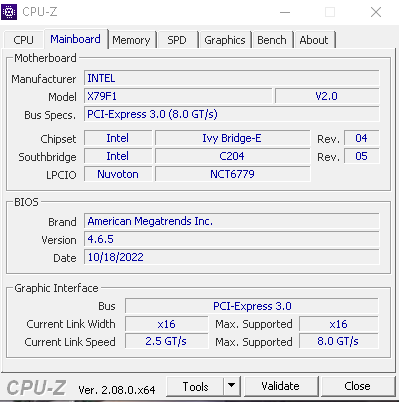Screen dimensions: 399x402
Task: Click the Southbridge C204 field
Action: tap(232, 156)
